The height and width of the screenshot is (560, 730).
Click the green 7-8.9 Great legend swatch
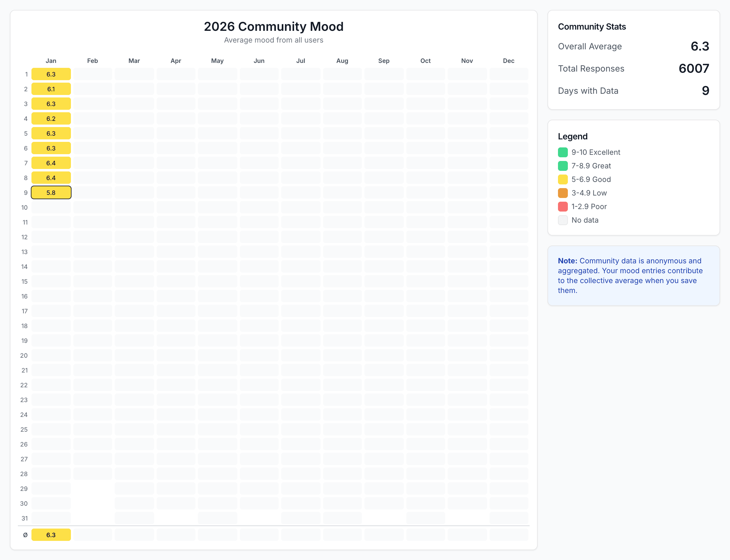[563, 166]
